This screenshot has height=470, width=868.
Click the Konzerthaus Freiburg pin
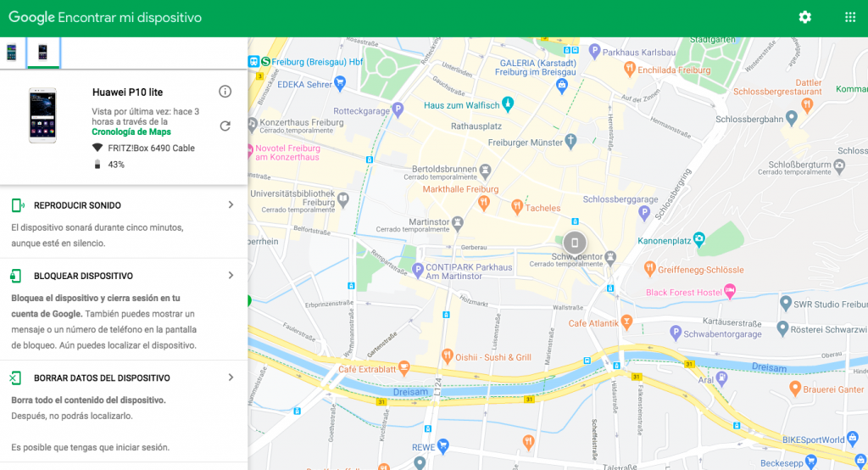tap(253, 125)
